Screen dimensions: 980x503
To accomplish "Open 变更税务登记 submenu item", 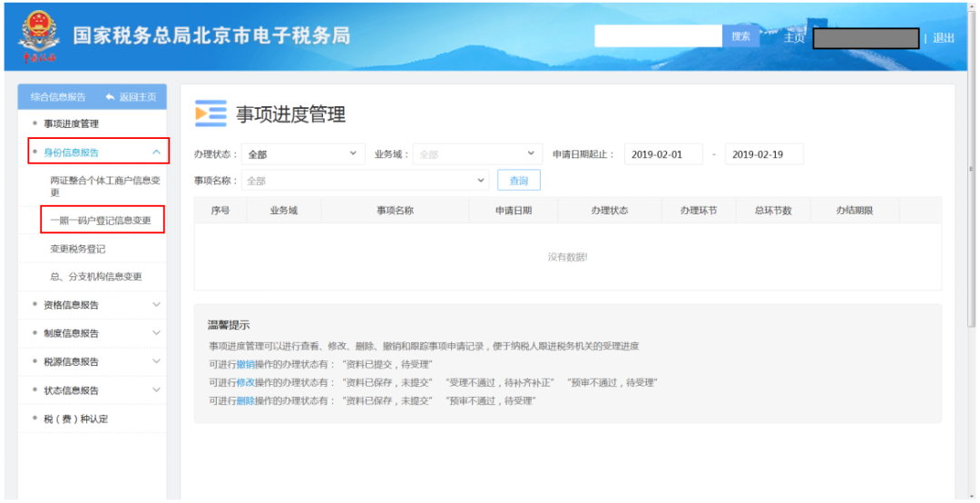I will 77,249.
